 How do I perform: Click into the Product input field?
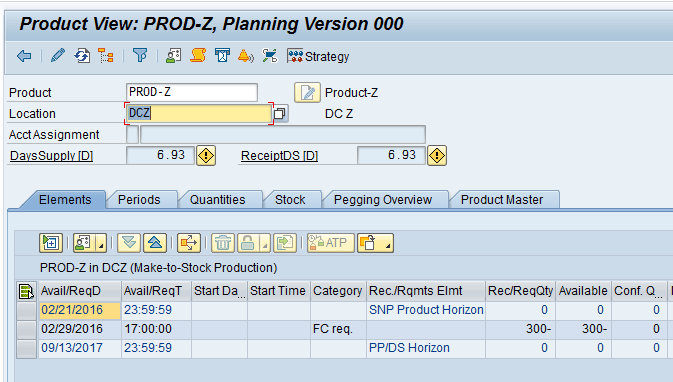click(192, 92)
